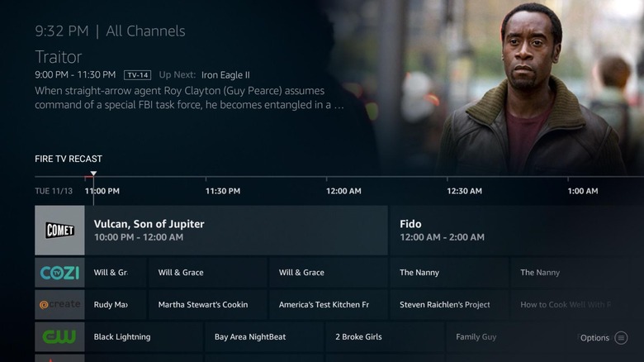This screenshot has width=644, height=362.
Task: Select America's Test Kitchen listing
Action: coord(328,305)
